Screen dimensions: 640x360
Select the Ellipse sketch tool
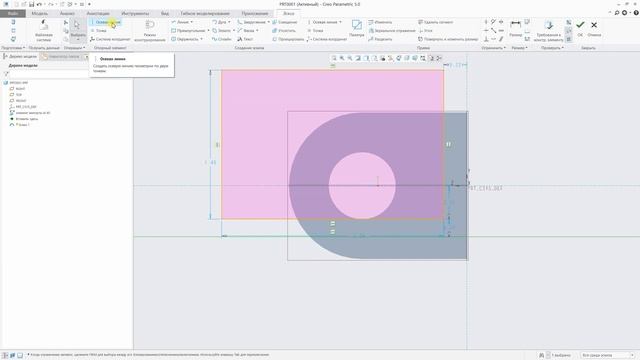point(221,31)
